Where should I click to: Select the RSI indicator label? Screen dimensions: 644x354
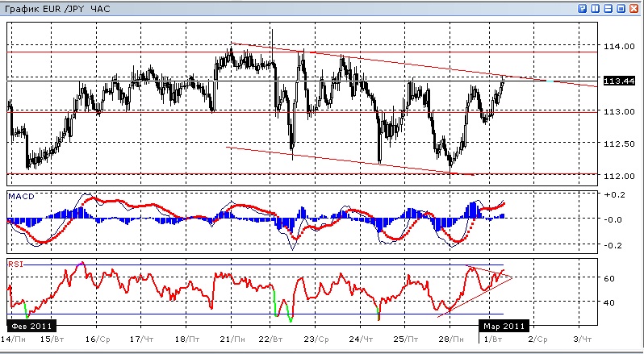pyautogui.click(x=15, y=264)
